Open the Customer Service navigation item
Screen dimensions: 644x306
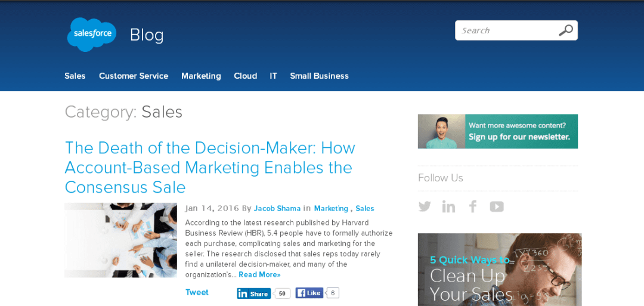point(134,76)
